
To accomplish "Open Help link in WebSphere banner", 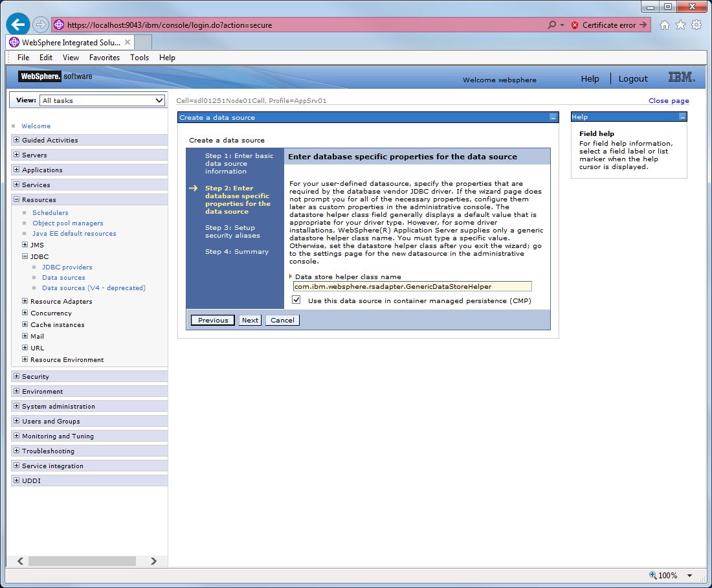I will [x=590, y=78].
